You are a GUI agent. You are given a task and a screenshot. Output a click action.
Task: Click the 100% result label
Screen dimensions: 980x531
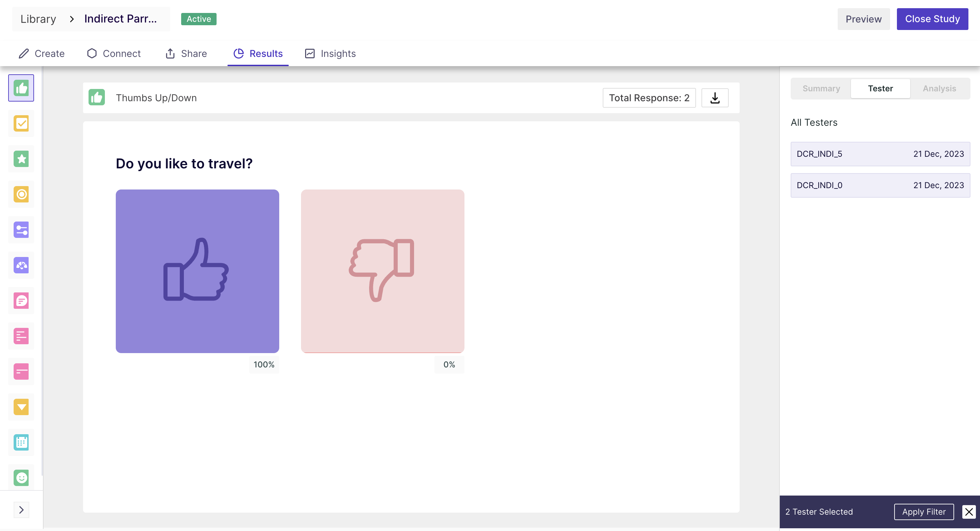tap(264, 364)
